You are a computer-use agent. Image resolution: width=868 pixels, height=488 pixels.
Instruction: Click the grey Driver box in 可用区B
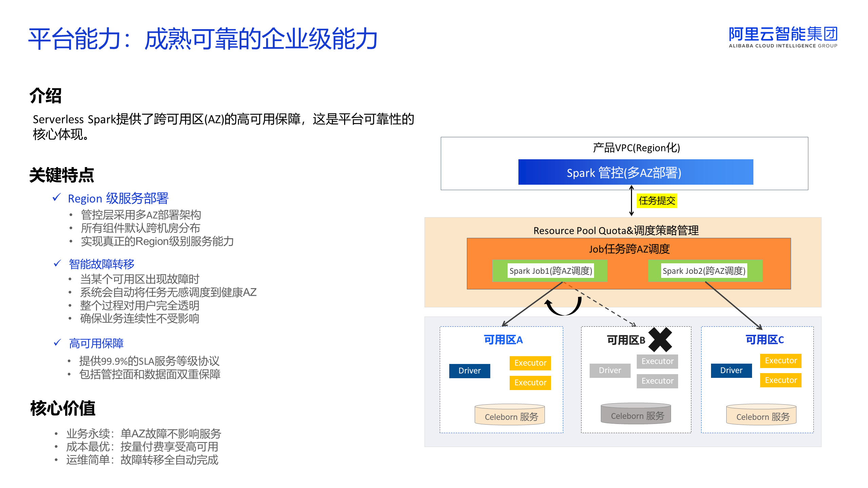pyautogui.click(x=610, y=370)
